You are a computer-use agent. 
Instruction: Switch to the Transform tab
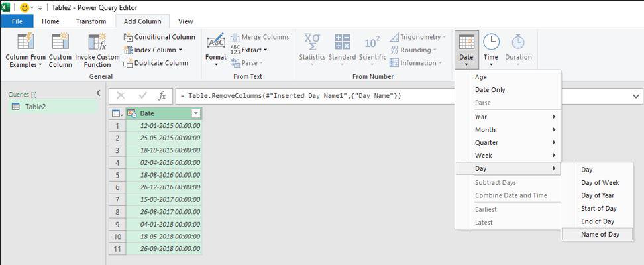coord(91,21)
